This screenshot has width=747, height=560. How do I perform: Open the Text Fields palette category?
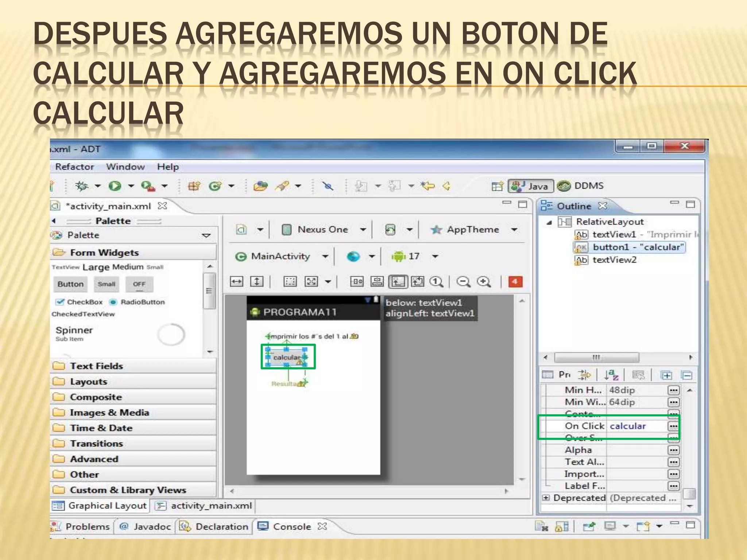pos(133,366)
